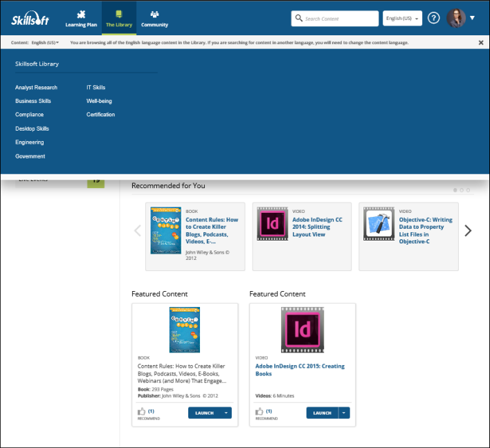490x448 pixels.
Task: Launch the Adobe InDesign CC 2015 video
Action: coord(323,413)
